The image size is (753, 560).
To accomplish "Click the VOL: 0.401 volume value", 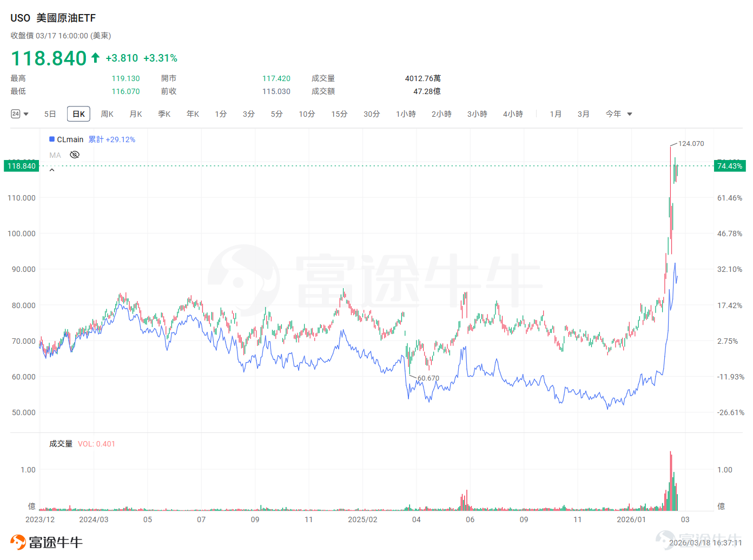I will (x=96, y=444).
